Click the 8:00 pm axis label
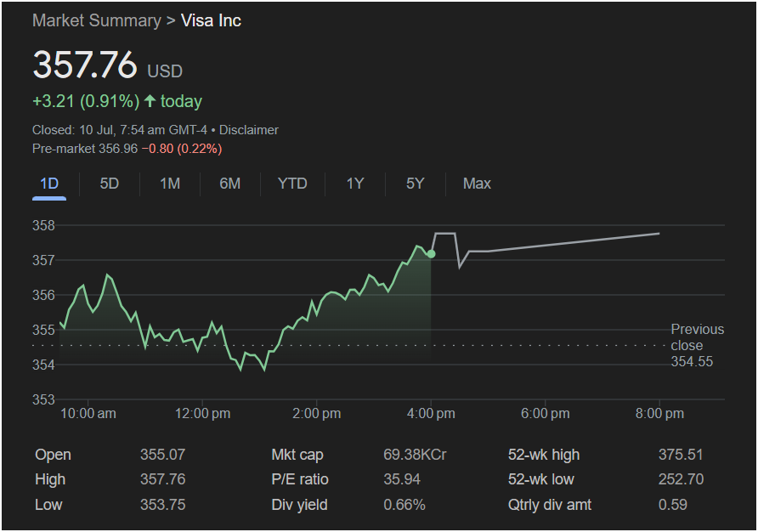 tap(659, 414)
